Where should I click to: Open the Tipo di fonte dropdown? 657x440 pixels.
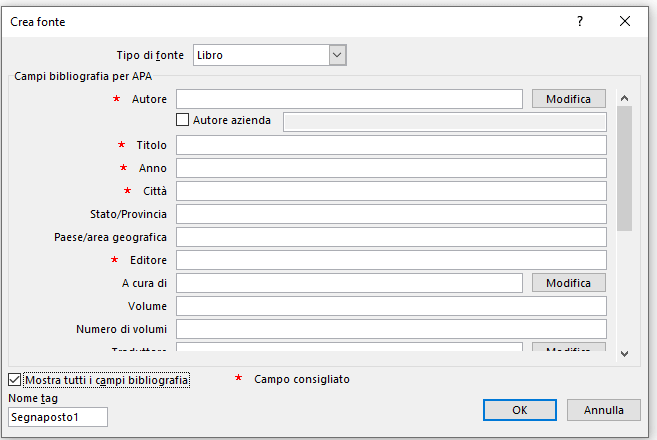(337, 56)
